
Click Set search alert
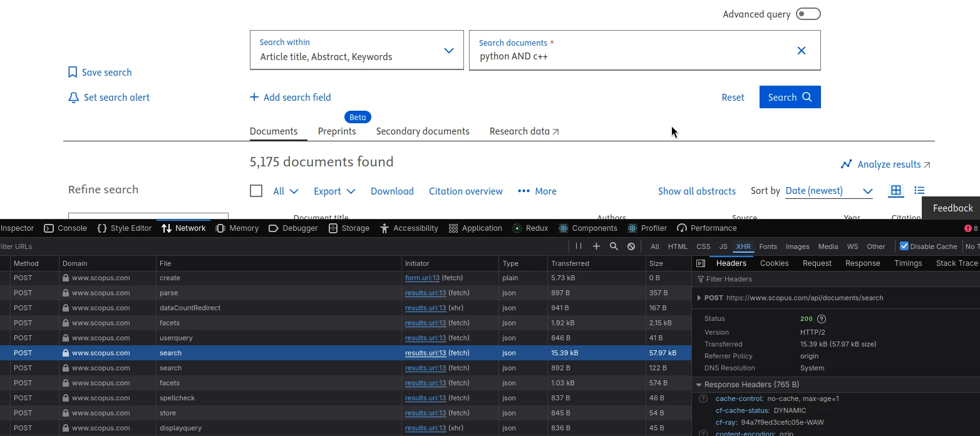point(109,98)
